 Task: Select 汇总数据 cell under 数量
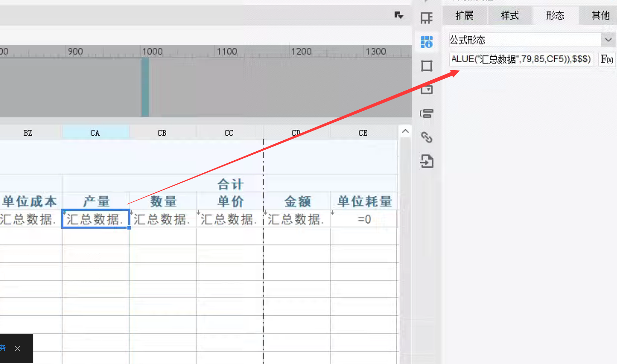click(x=163, y=219)
